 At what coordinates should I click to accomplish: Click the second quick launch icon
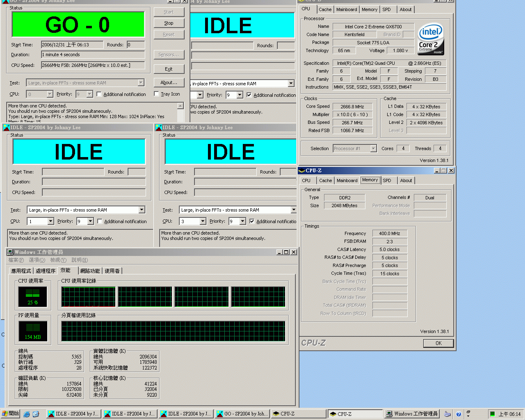click(x=36, y=414)
